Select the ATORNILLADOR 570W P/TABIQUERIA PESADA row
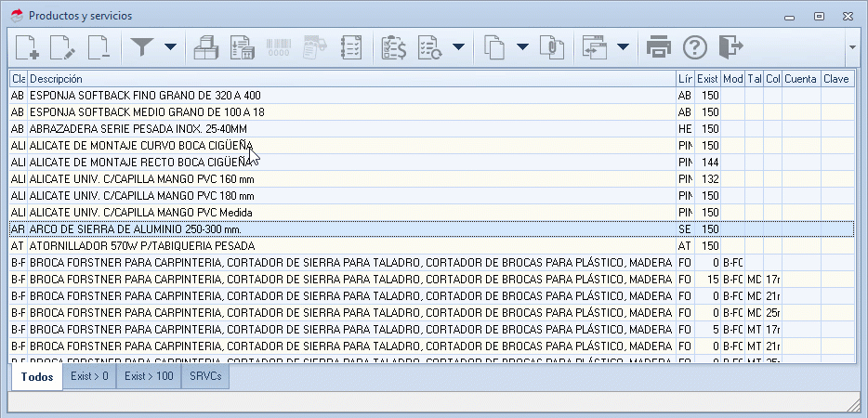868x418 pixels. click(351, 246)
